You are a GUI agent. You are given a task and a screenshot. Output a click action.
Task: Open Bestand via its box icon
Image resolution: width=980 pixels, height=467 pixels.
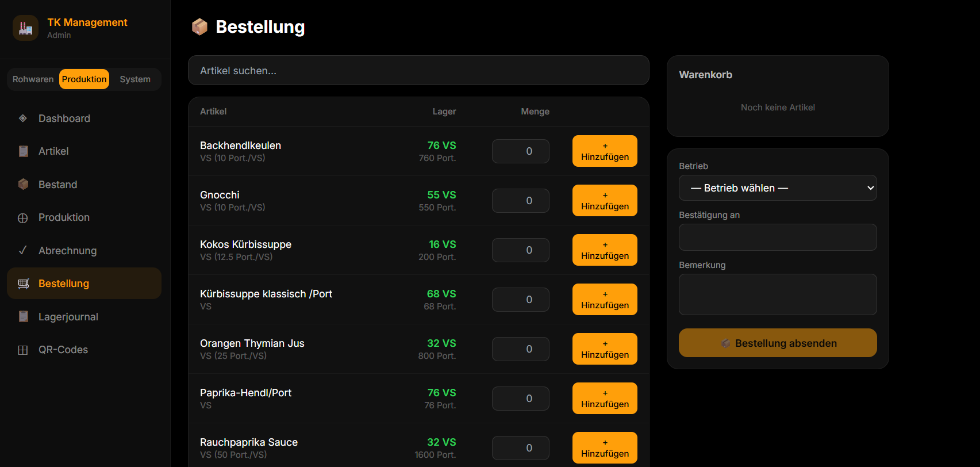23,184
